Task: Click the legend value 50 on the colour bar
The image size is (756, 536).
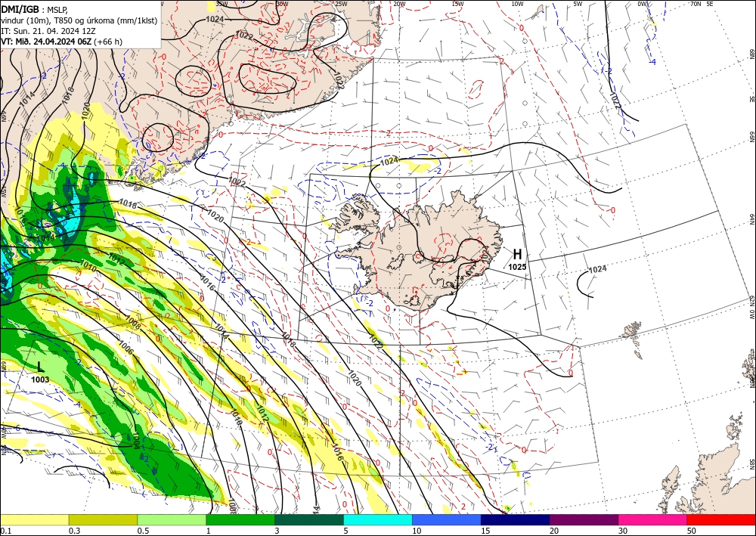Action: click(x=692, y=531)
